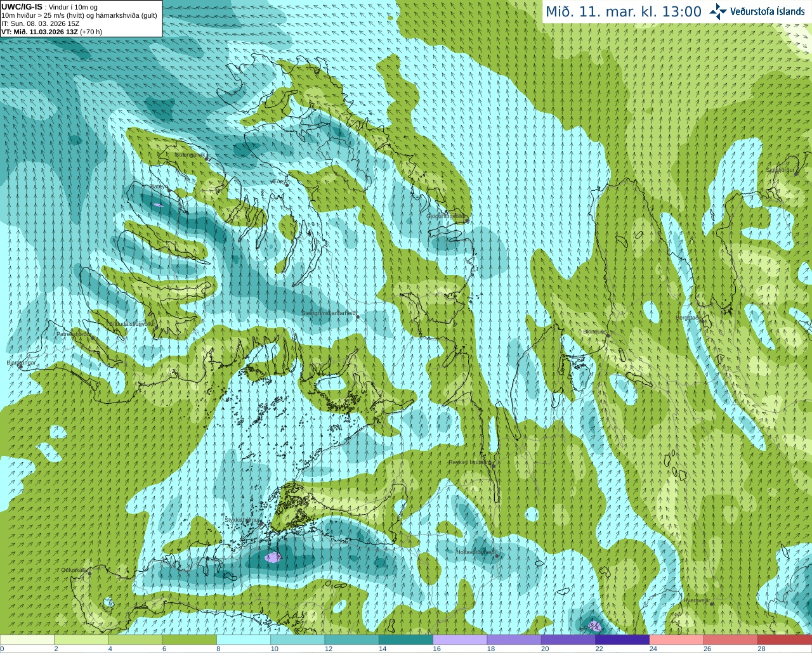Pick the 26–28 m/s coral red legend swatch

(731, 640)
